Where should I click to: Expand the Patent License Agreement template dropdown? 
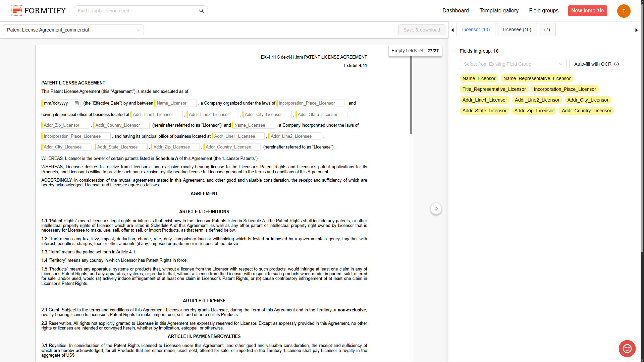pos(73,30)
